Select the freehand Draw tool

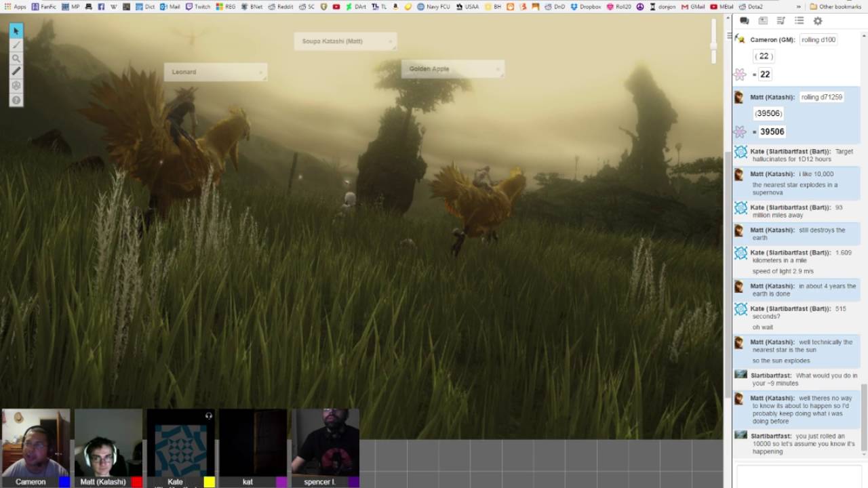click(x=16, y=45)
